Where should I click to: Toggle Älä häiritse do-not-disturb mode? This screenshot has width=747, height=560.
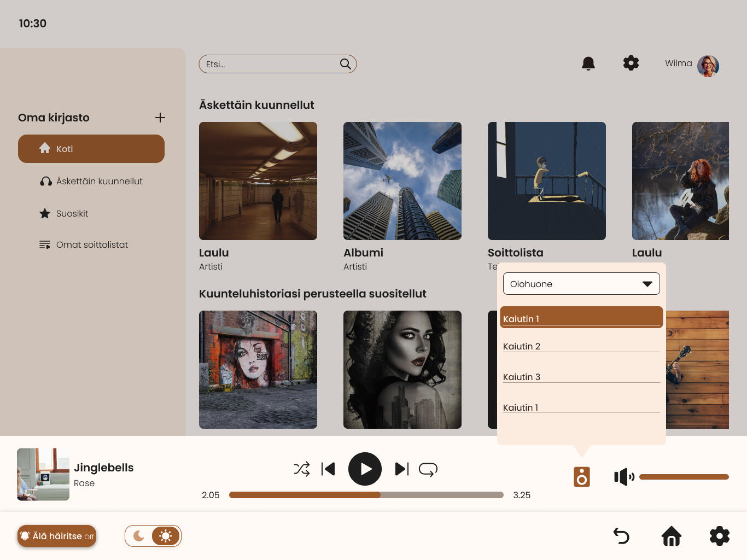point(57,536)
